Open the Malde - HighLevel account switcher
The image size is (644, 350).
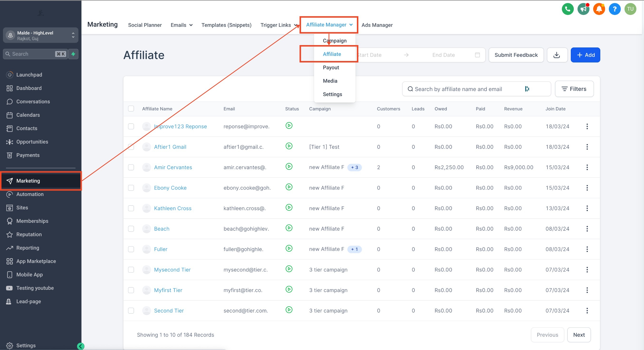pos(40,35)
